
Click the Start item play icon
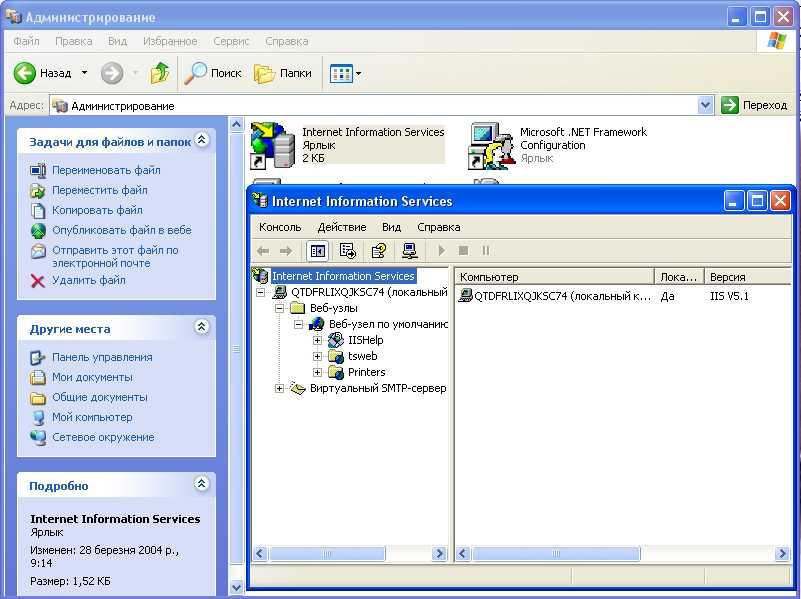pos(442,251)
